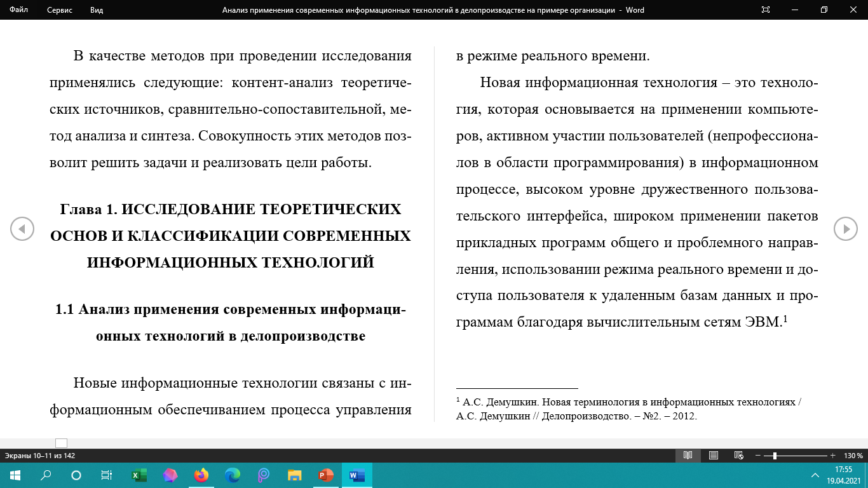The image size is (868, 488).
Task: Go to previous screen with left arrow
Action: pyautogui.click(x=22, y=229)
